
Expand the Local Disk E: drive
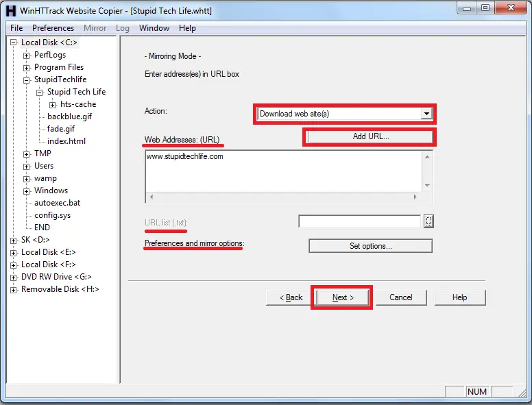13,253
